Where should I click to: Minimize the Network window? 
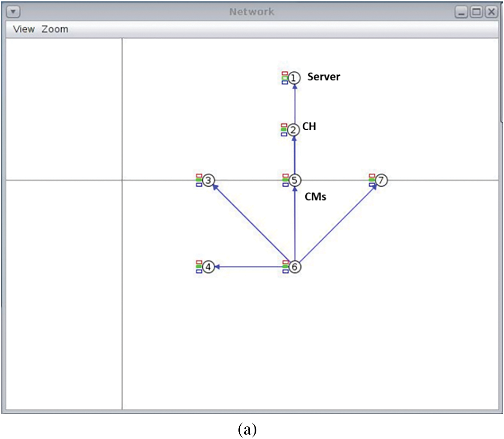(x=461, y=12)
